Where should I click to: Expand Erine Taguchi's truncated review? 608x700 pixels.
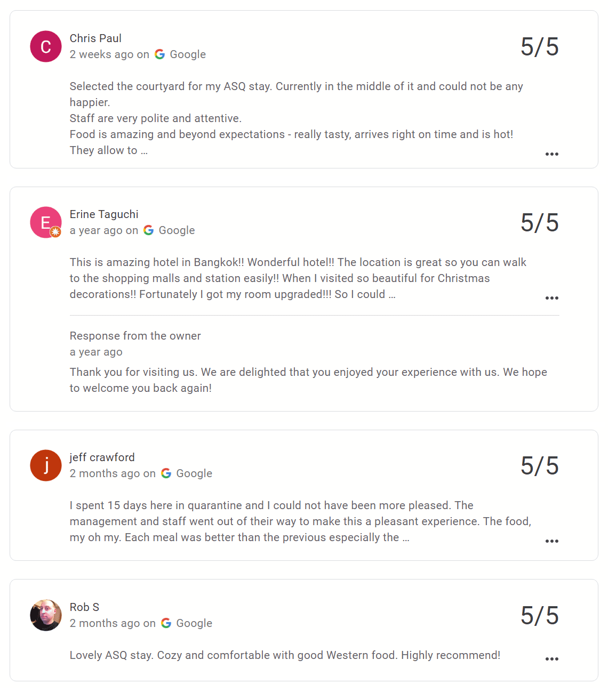click(x=552, y=298)
